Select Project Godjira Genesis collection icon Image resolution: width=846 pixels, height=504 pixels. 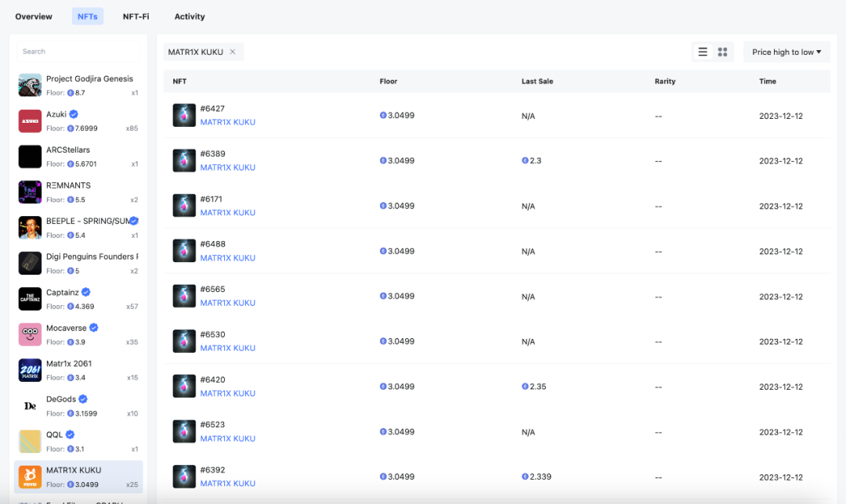30,85
